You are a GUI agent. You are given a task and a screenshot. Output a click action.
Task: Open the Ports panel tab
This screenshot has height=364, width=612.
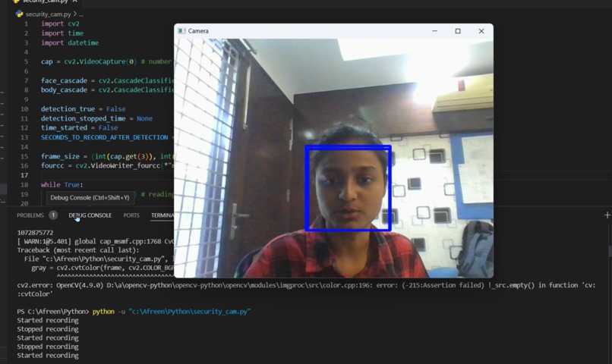point(131,215)
